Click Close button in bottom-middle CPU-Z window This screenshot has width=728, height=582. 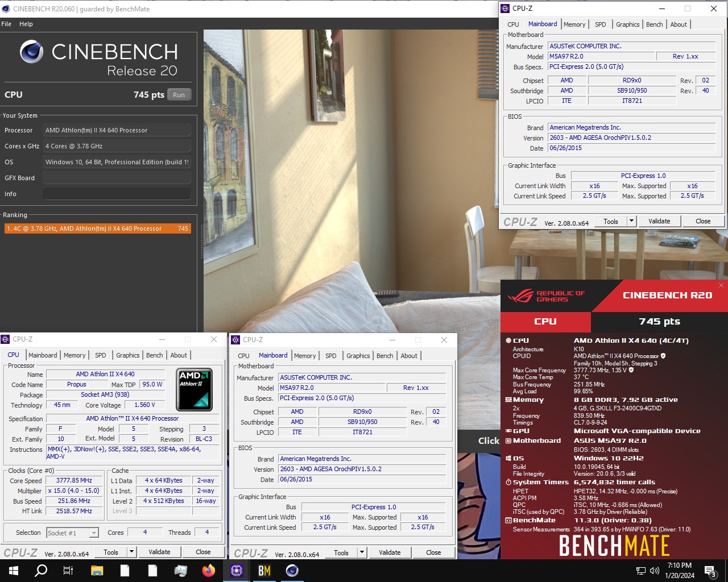pyautogui.click(x=433, y=552)
